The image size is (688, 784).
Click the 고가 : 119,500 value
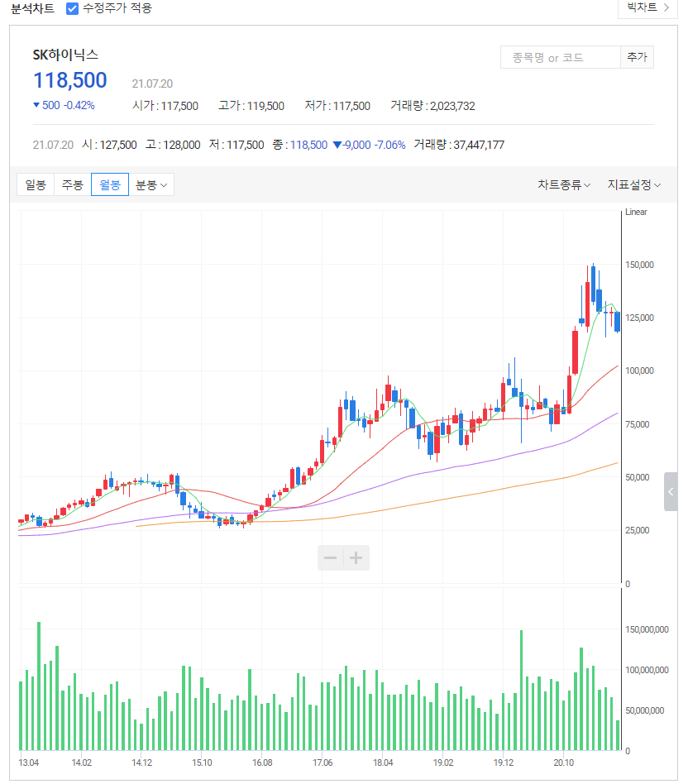(251, 106)
